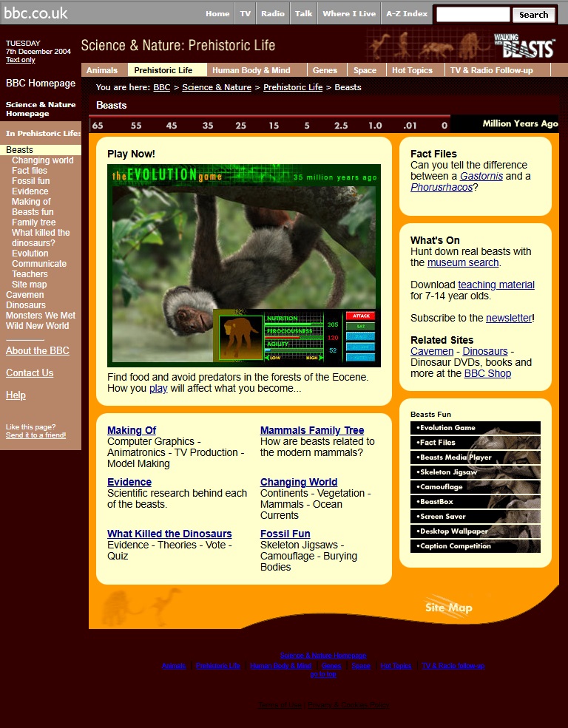The image size is (568, 728).
Task: Select Screen Saver in Beasts Fun
Action: tap(475, 517)
